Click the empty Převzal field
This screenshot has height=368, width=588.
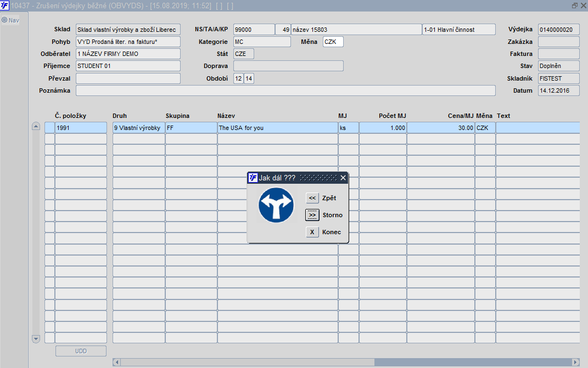[128, 78]
